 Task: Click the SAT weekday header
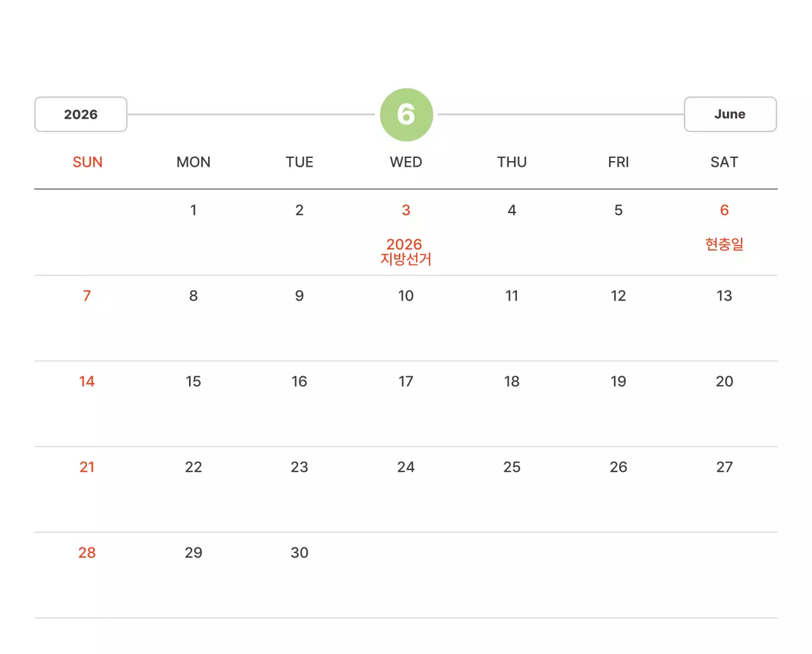(x=724, y=162)
